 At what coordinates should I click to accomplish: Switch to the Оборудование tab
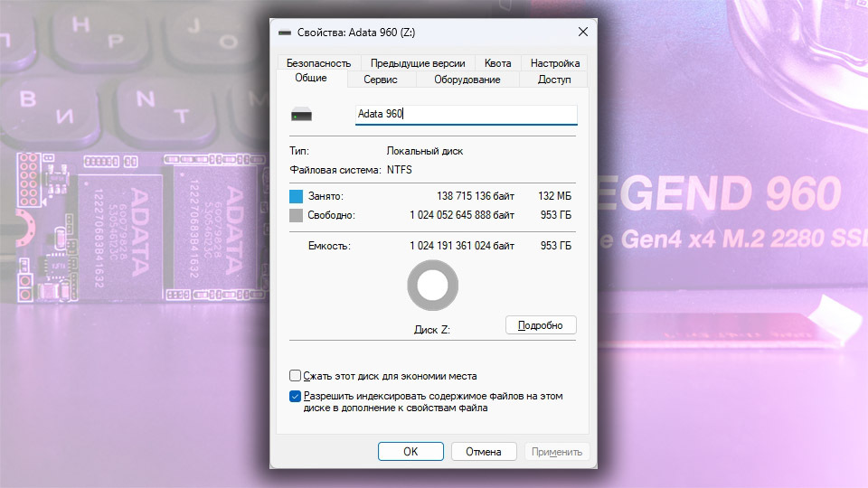click(467, 80)
